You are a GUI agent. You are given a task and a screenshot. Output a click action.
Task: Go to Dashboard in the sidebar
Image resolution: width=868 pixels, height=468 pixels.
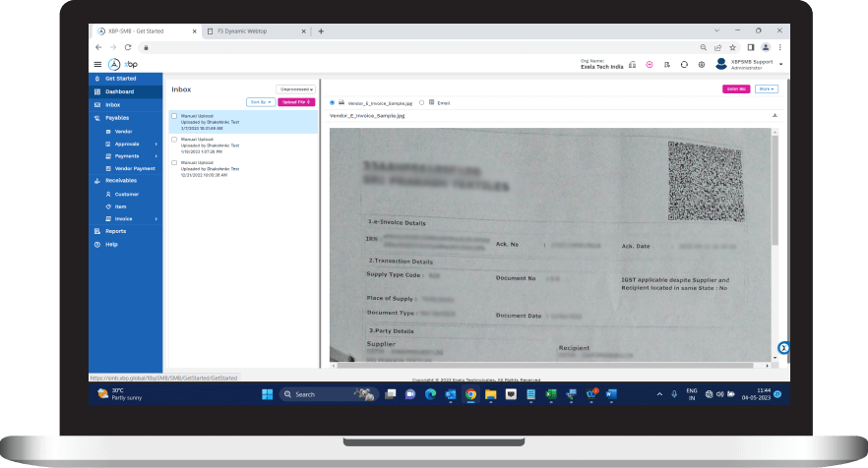pos(126,91)
